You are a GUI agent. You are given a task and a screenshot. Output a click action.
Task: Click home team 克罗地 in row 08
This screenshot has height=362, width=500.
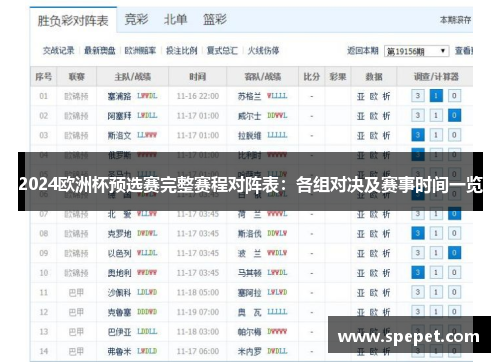coord(119,234)
